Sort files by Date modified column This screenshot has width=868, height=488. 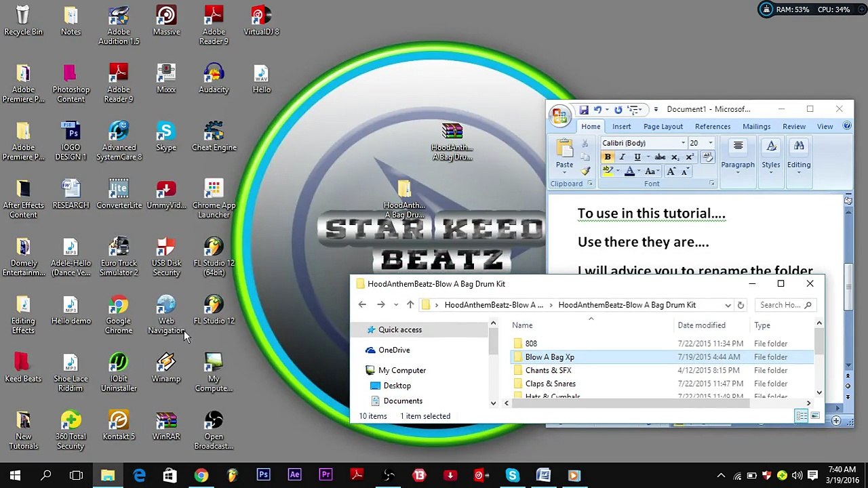coord(702,325)
